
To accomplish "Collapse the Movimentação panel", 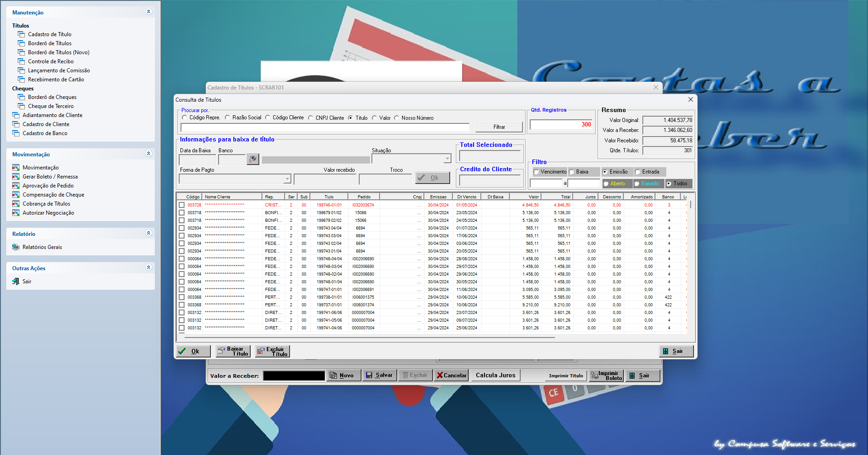I will [x=149, y=154].
